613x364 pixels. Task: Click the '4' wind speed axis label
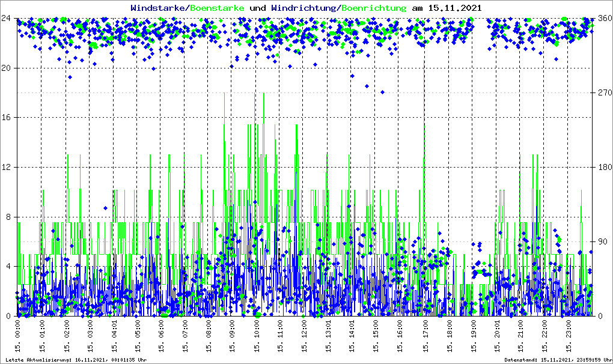tap(8, 266)
